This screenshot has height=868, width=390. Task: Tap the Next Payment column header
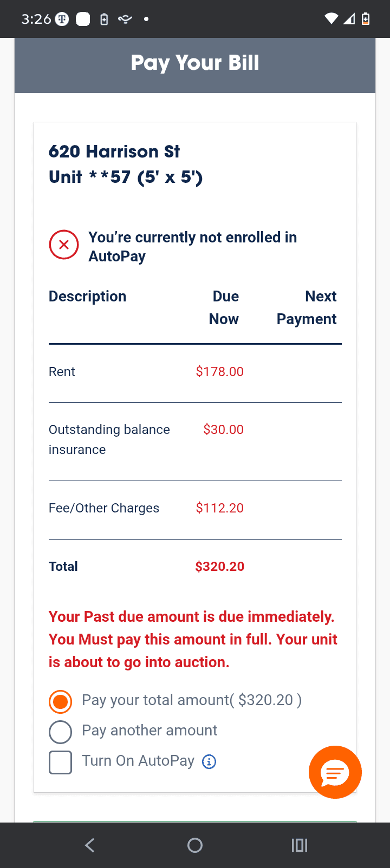click(307, 307)
